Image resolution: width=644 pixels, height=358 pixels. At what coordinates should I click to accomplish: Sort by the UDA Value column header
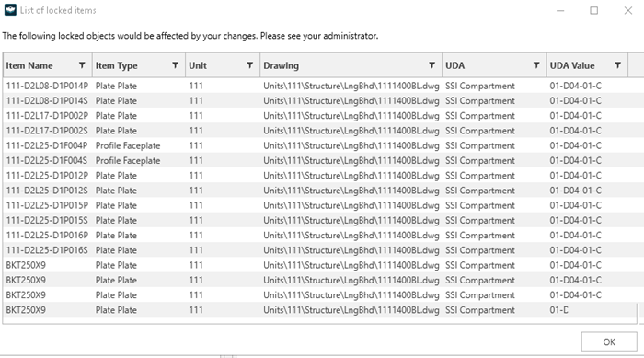[572, 65]
